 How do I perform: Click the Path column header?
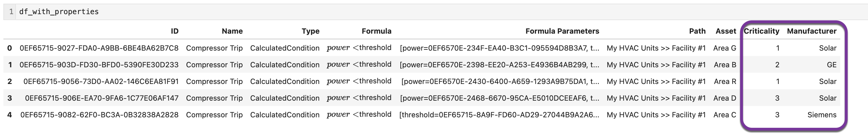(x=697, y=31)
